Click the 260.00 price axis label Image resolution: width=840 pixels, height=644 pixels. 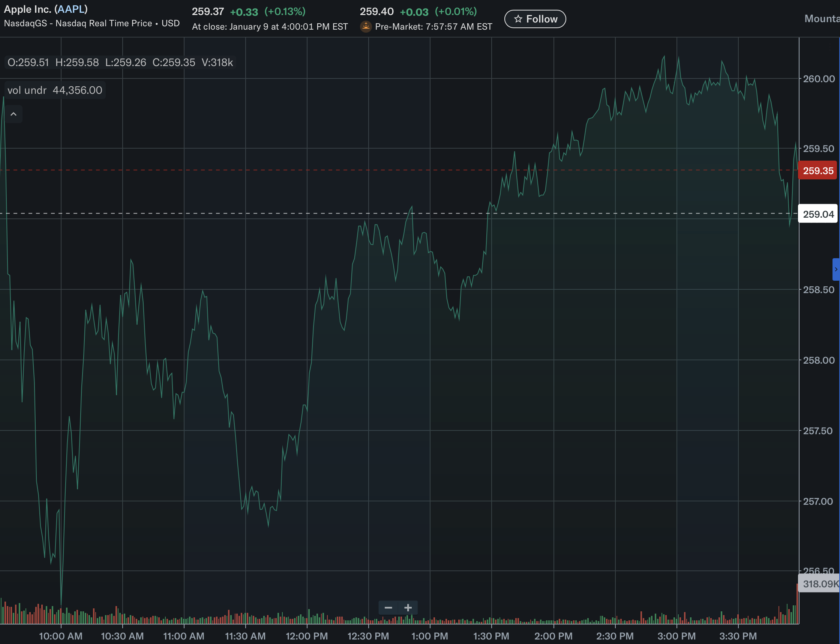coord(819,78)
